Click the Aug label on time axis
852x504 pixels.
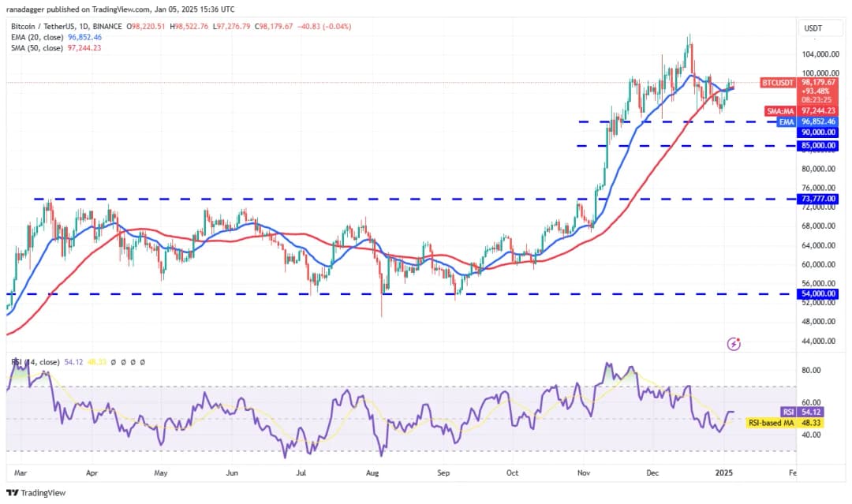tap(373, 473)
